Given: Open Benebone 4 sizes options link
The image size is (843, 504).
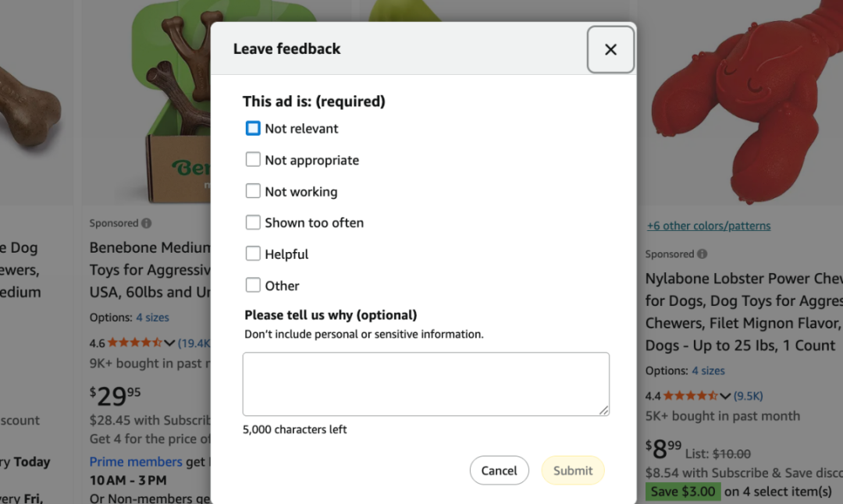Looking at the screenshot, I should (152, 318).
